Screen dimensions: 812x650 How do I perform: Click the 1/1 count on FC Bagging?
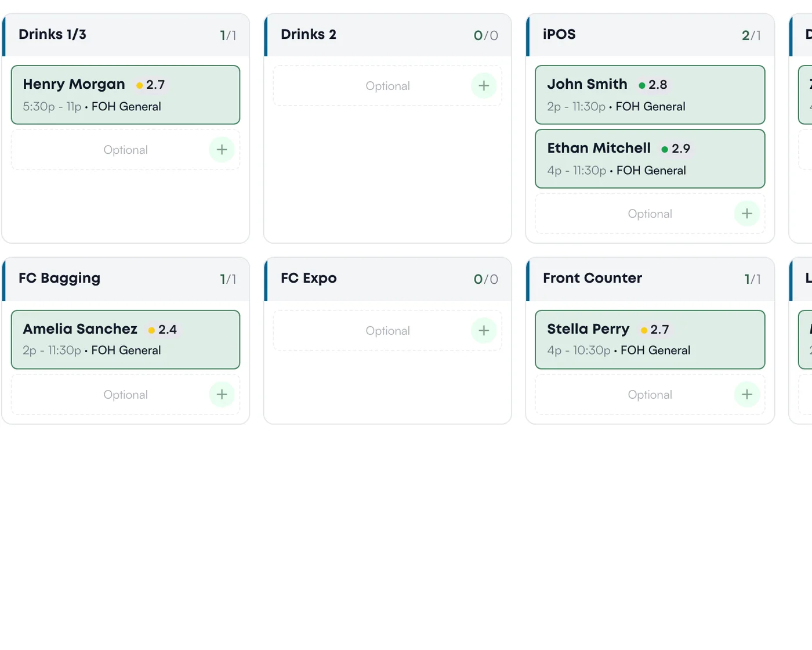coord(228,279)
